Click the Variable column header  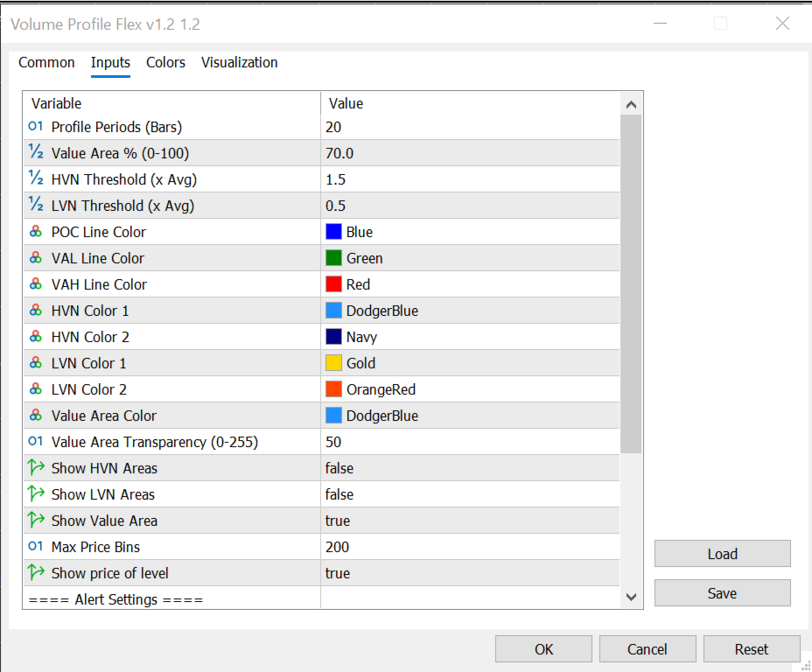171,103
